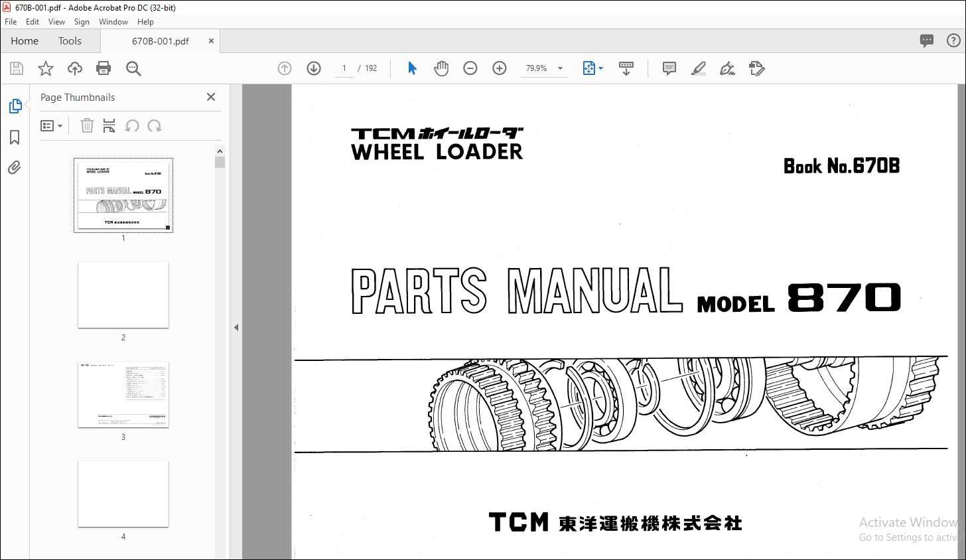The height and width of the screenshot is (560, 966).
Task: Select the page 4 thumbnail
Action: [x=123, y=494]
